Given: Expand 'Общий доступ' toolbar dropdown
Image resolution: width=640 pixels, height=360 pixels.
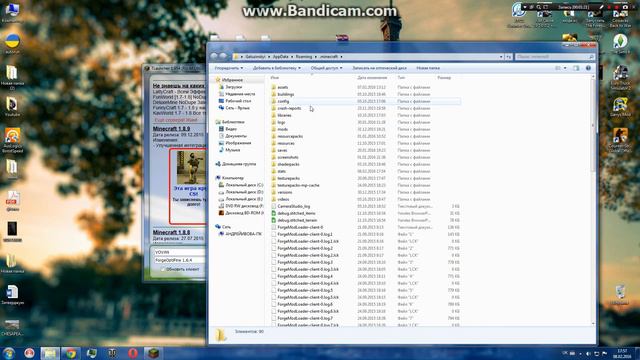Looking at the screenshot, I should (x=327, y=68).
